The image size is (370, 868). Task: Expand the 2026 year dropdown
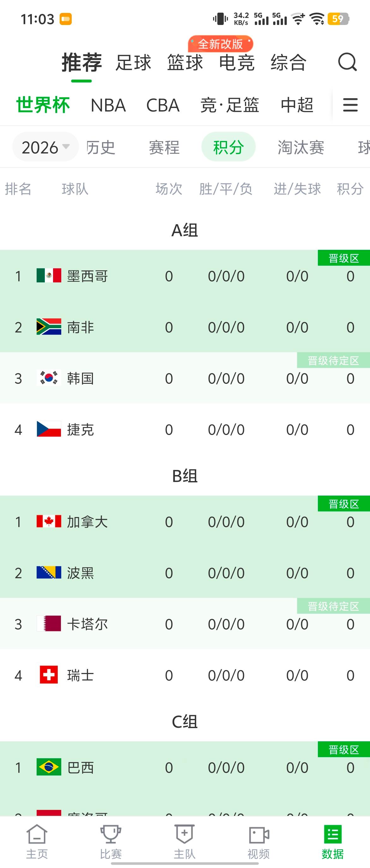(45, 147)
